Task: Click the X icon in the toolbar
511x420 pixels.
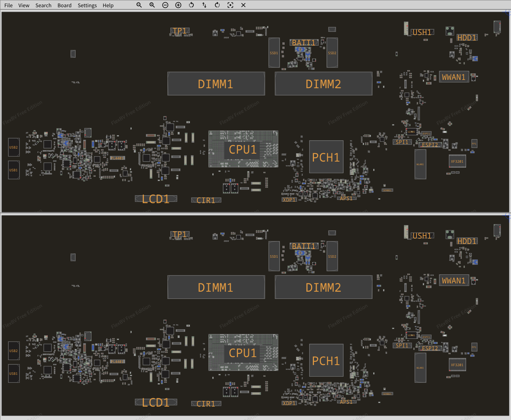Action: coord(243,5)
